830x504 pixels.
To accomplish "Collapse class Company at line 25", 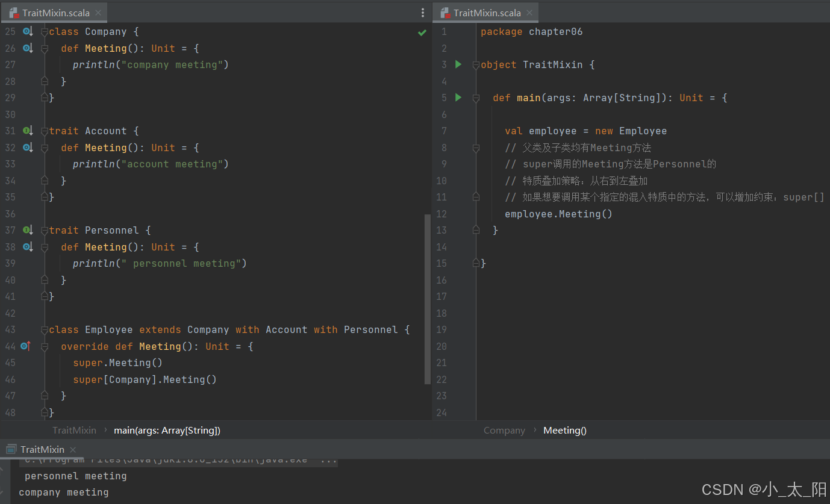I will (45, 31).
